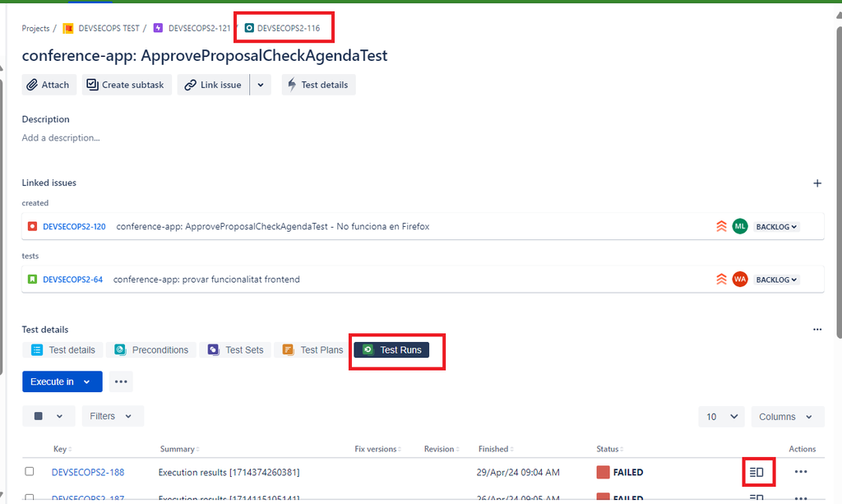The height and width of the screenshot is (504, 842).
Task: Click more options button beside Execute in
Action: 121,381
